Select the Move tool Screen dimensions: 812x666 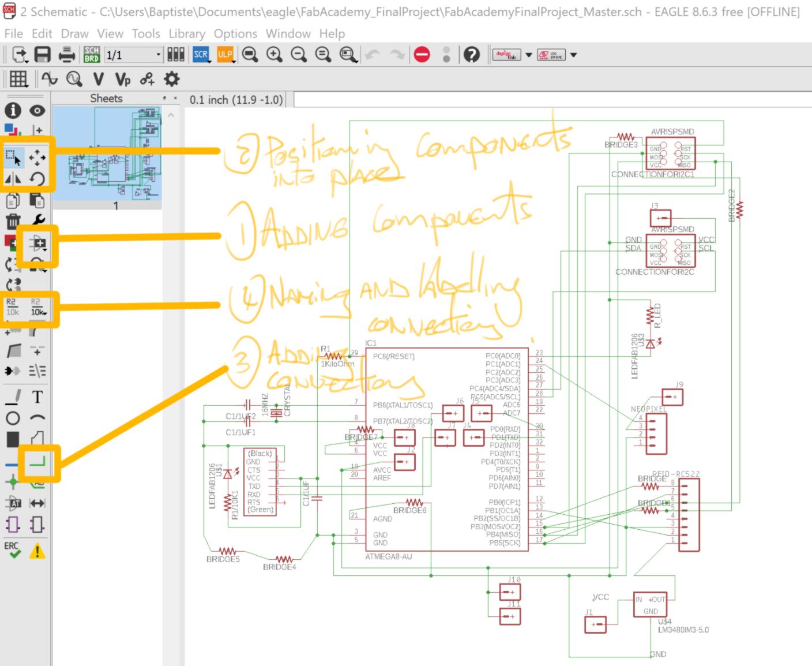(37, 157)
